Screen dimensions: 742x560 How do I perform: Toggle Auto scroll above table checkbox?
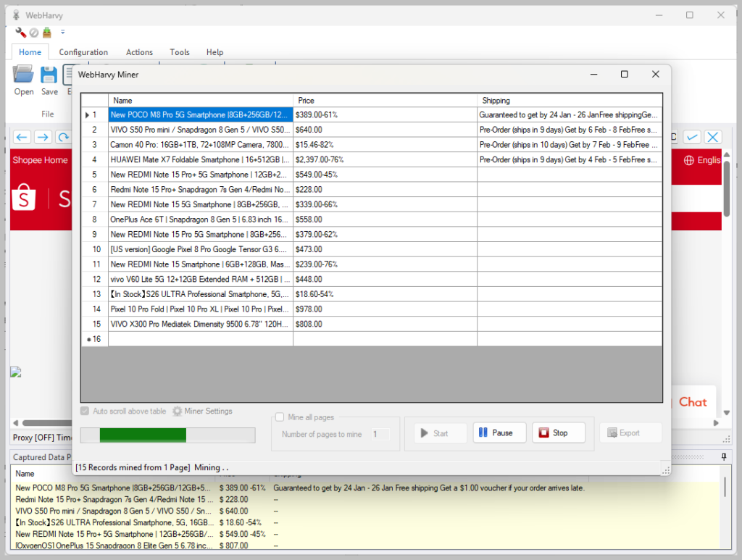85,411
